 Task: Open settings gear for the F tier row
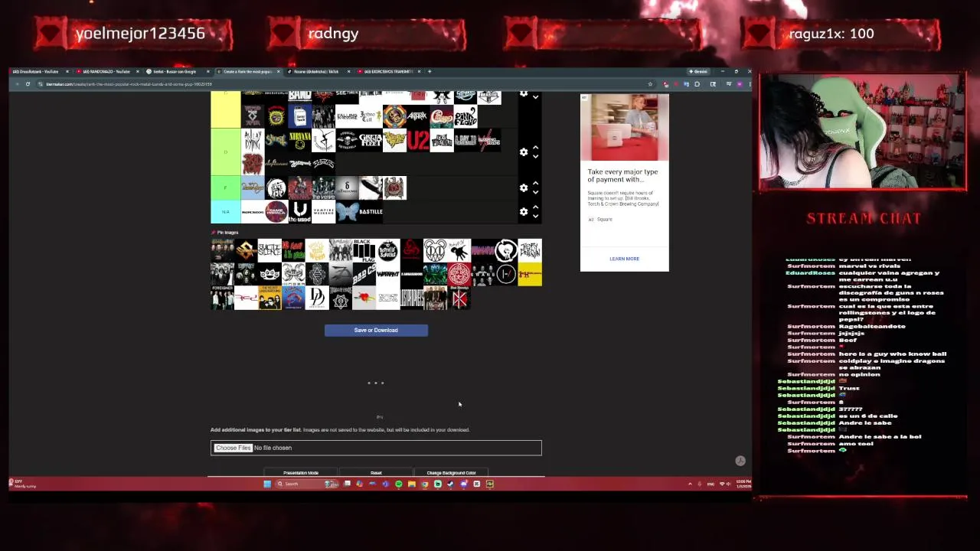(524, 187)
